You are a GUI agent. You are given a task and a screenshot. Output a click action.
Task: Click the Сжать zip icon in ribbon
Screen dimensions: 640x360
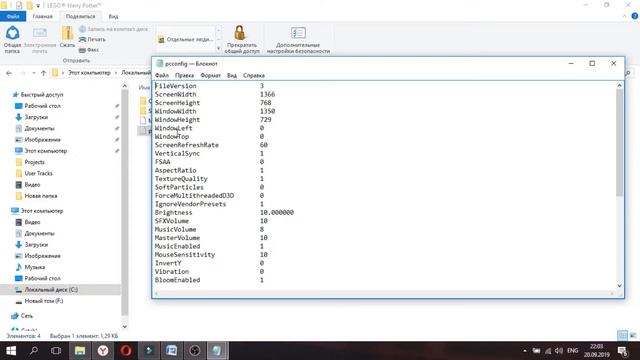pyautogui.click(x=67, y=37)
